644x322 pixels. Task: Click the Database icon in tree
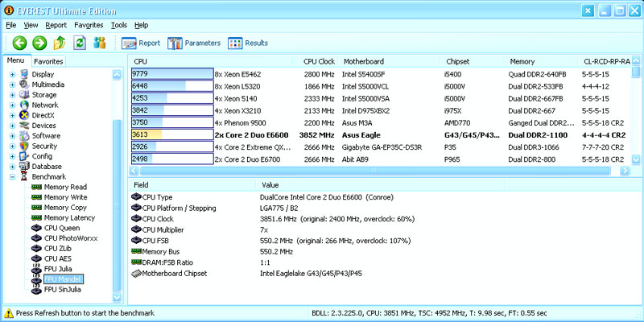tap(24, 167)
